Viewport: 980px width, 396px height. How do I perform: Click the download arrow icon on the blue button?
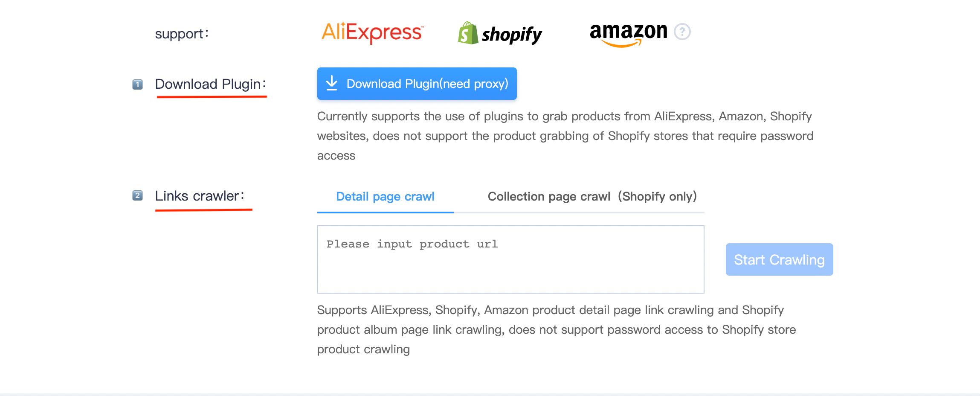pos(332,83)
